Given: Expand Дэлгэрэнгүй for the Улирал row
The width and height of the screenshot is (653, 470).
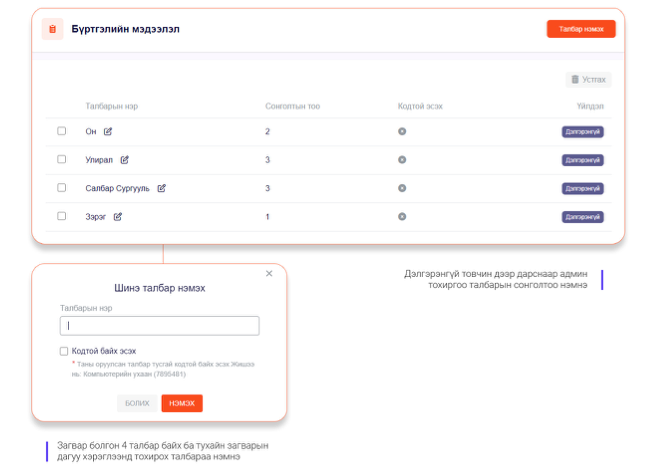Looking at the screenshot, I should [582, 159].
